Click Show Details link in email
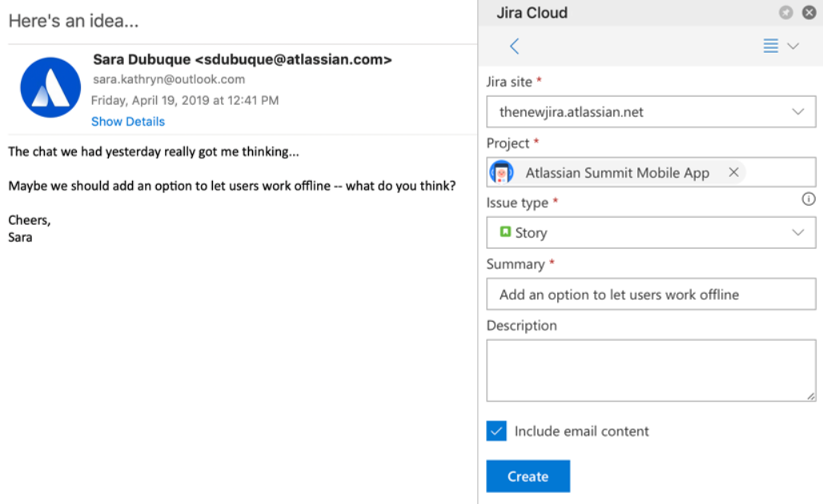 point(128,122)
